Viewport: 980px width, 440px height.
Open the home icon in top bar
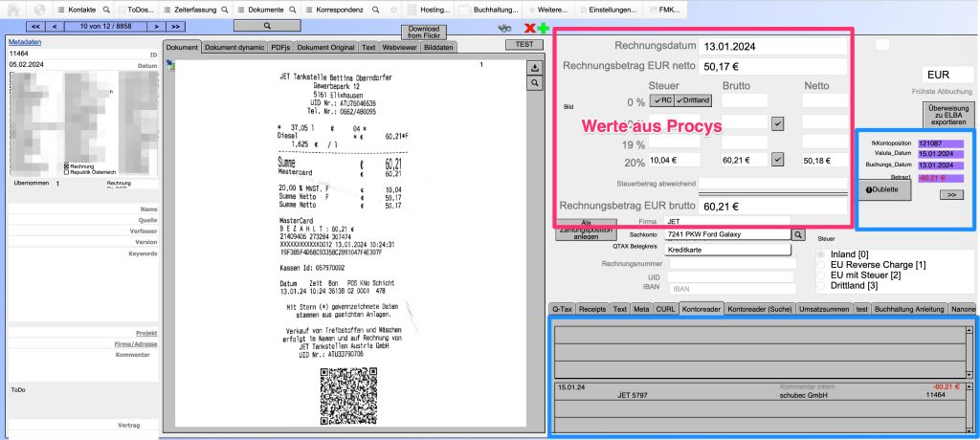click(x=13, y=10)
